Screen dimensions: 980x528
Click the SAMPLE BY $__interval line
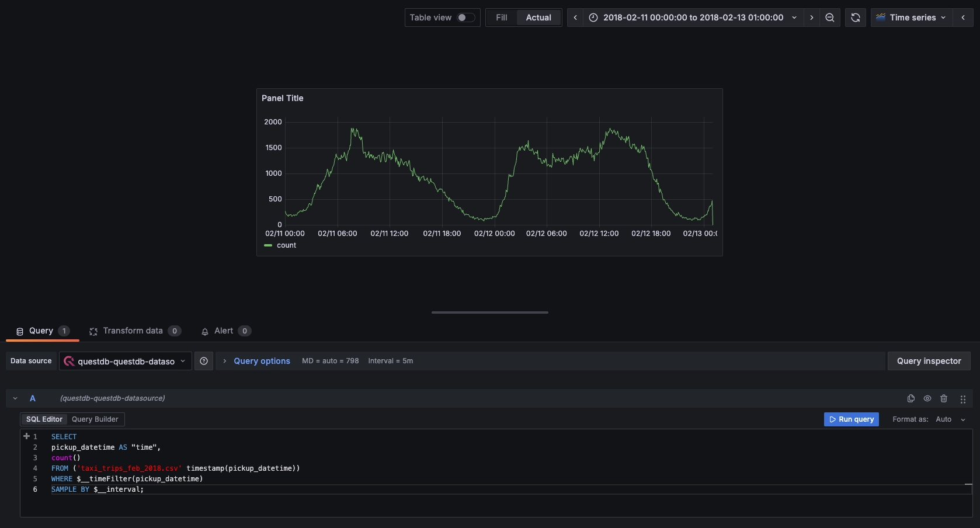[97, 489]
